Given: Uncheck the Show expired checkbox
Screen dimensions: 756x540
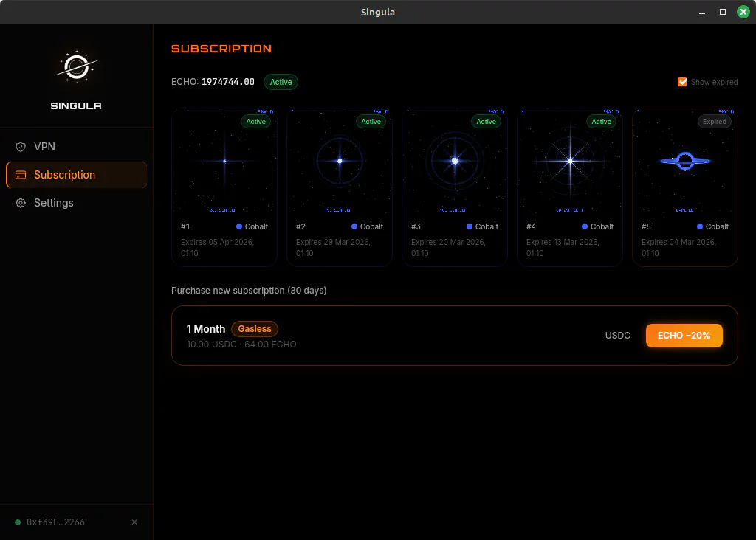Looking at the screenshot, I should 682,82.
